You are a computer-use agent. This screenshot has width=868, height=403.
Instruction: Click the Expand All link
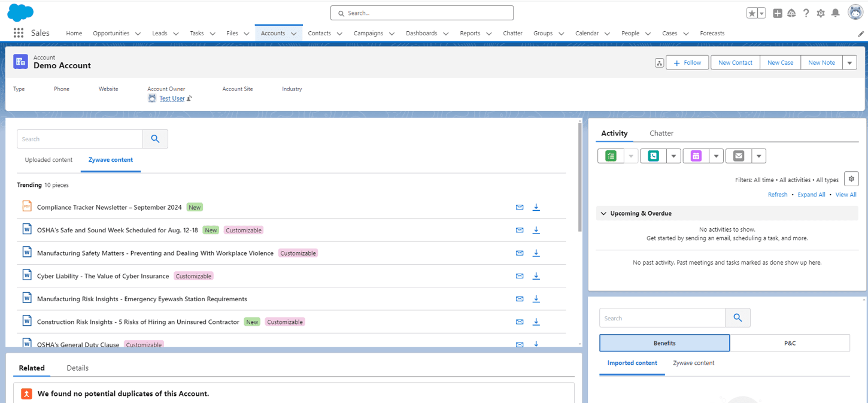(x=812, y=195)
